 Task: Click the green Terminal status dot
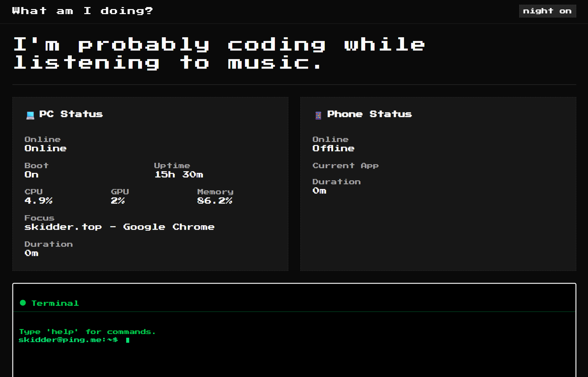point(22,303)
